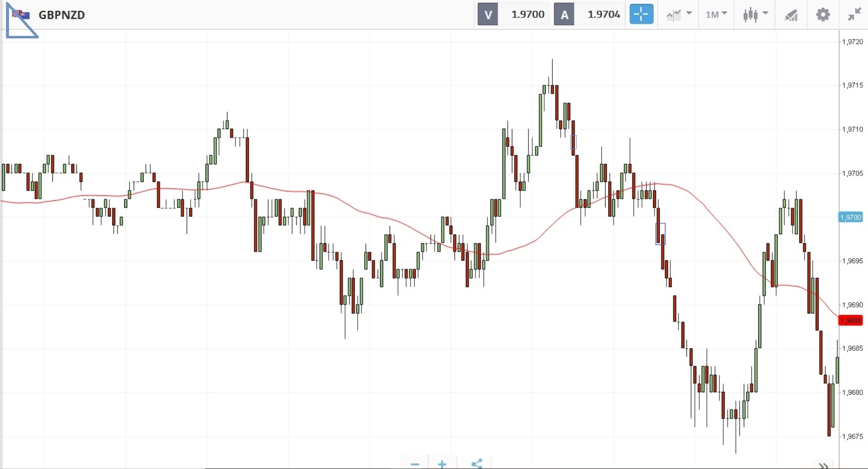Image resolution: width=868 pixels, height=469 pixels.
Task: Open the candlestick chart type dropdown
Action: click(755, 14)
